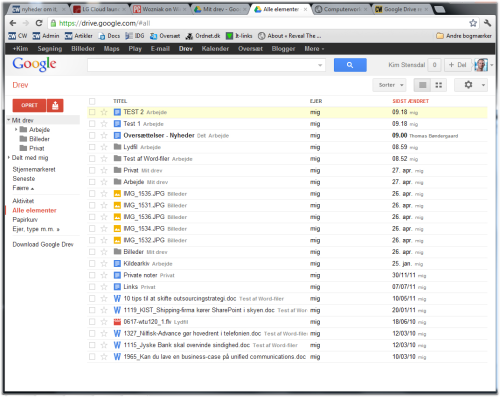Switch to the Mit drev browser tab
Viewport: 500px width, 397px height.
point(221,9)
